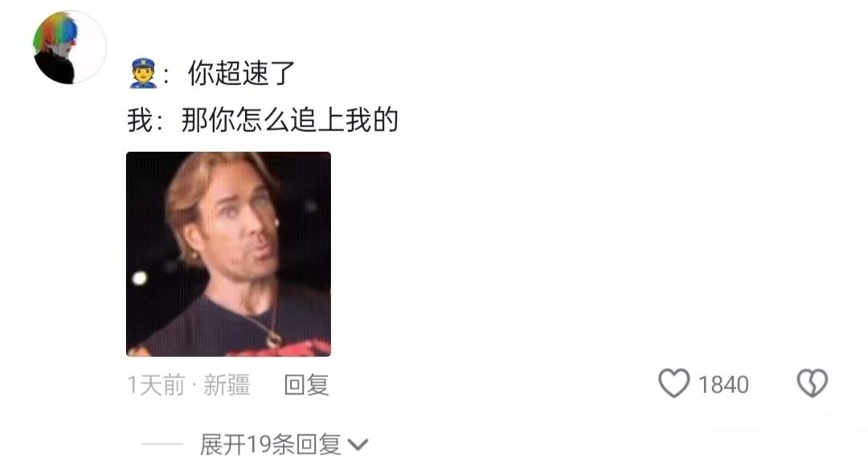The height and width of the screenshot is (476, 868).
Task: Click the 1840 like count
Action: click(x=723, y=384)
